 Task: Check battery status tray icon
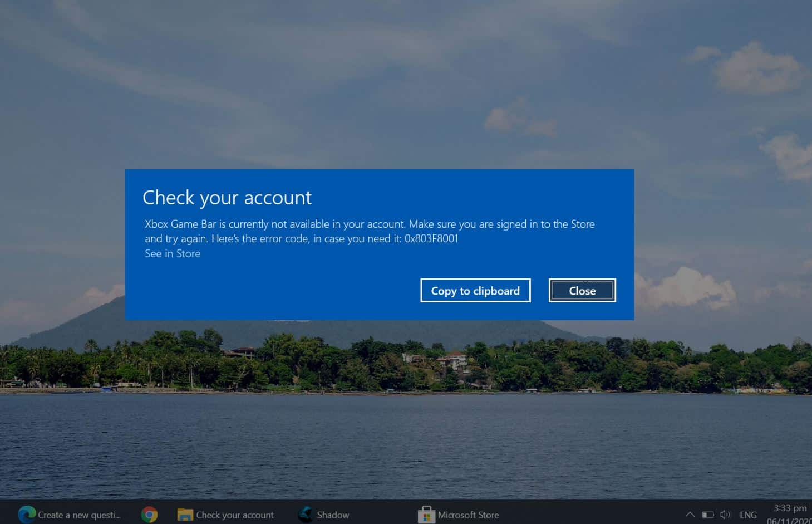[708, 515]
